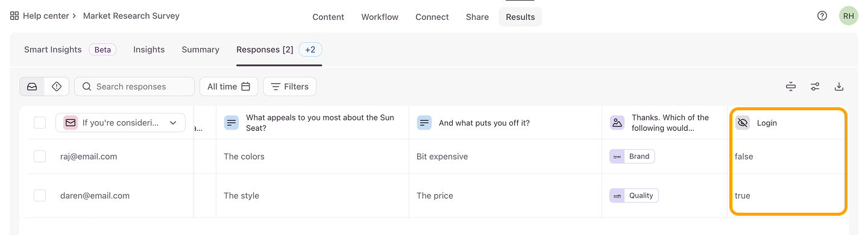This screenshot has height=235, width=868.
Task: Open the Filters button
Action: click(x=290, y=87)
